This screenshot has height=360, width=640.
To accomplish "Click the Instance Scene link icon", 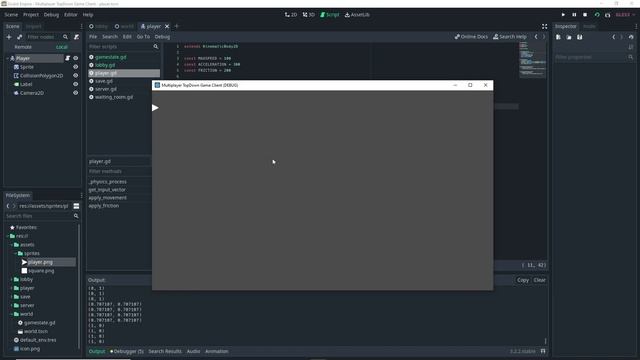I will [19, 37].
